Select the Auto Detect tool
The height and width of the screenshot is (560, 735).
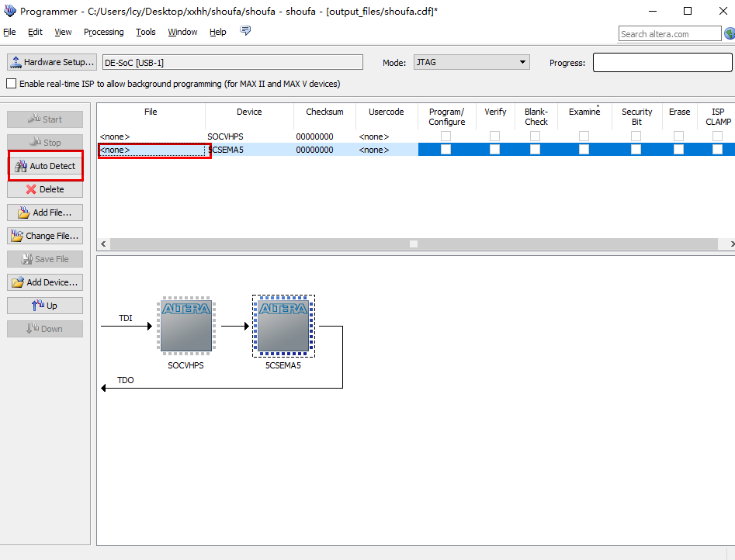pos(45,165)
